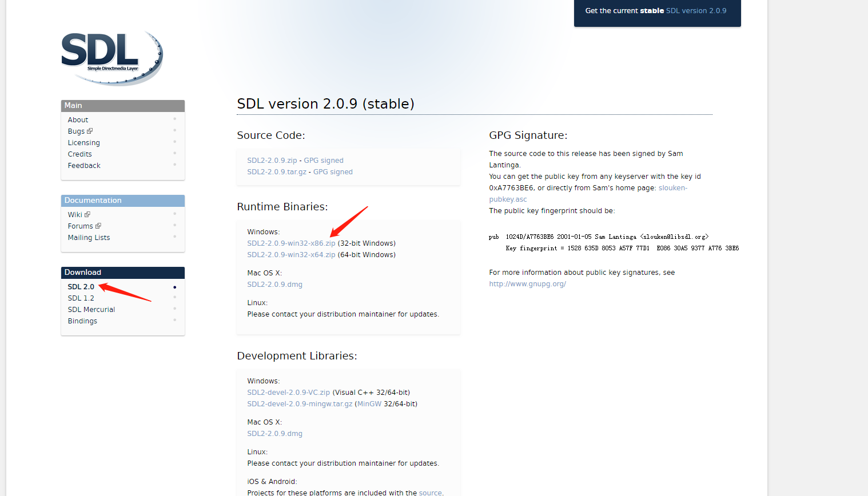The image size is (868, 496).
Task: Download SDL2-2.0.9.zip source code
Action: 272,161
